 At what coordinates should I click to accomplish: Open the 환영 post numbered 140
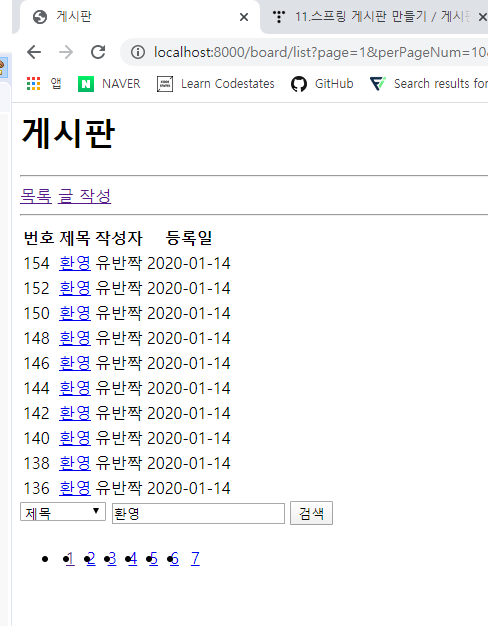pos(75,438)
